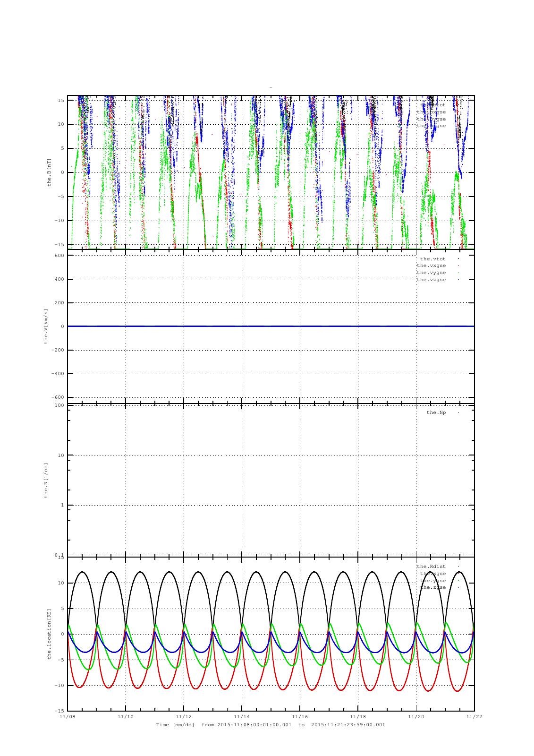Click the the.zgse legend entry
534x756 pixels.
click(433, 587)
